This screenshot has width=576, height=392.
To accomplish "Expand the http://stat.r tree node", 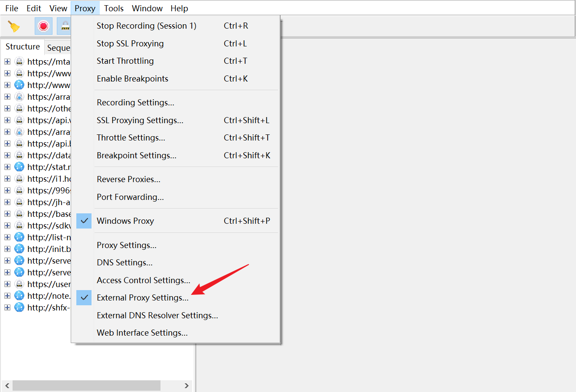I will pos(7,167).
